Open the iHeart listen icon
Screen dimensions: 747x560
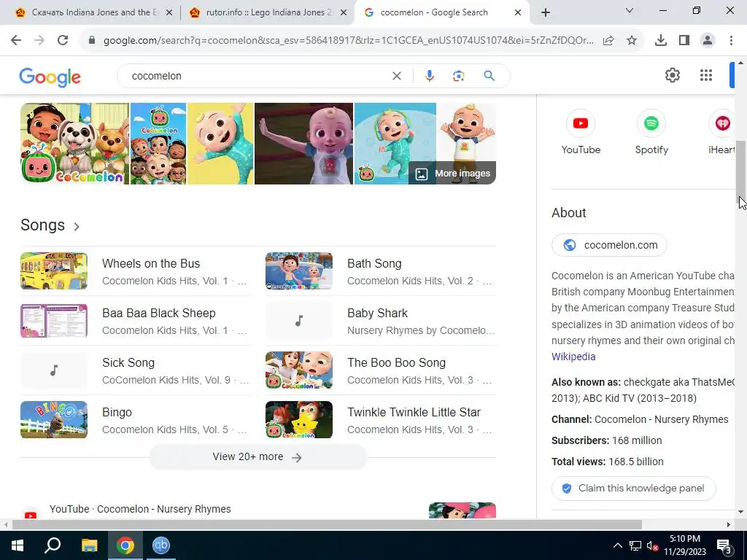coord(722,123)
